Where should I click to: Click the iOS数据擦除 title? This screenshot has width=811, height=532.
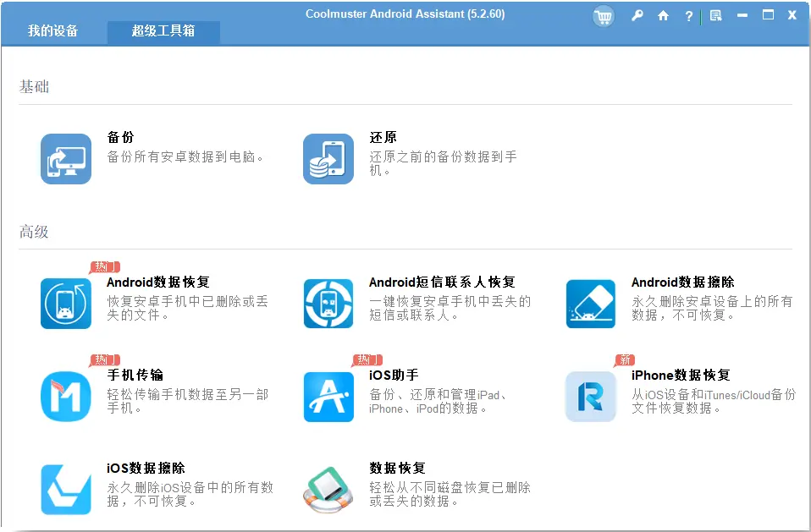[146, 468]
